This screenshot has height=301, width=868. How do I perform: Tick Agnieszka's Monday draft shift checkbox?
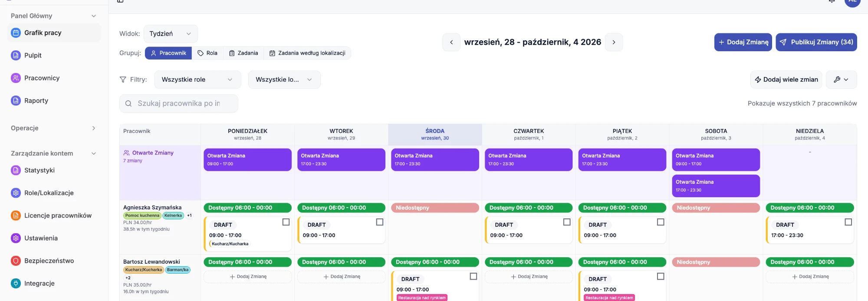point(286,222)
